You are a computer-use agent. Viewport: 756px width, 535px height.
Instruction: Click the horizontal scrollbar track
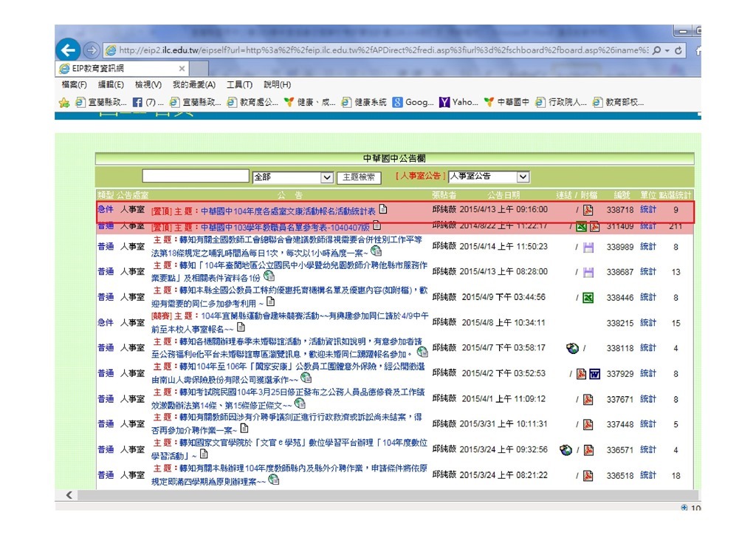pyautogui.click(x=388, y=495)
